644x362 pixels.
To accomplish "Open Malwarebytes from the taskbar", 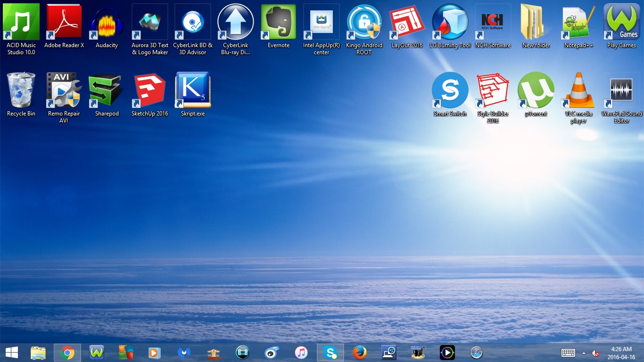I will tap(184, 353).
